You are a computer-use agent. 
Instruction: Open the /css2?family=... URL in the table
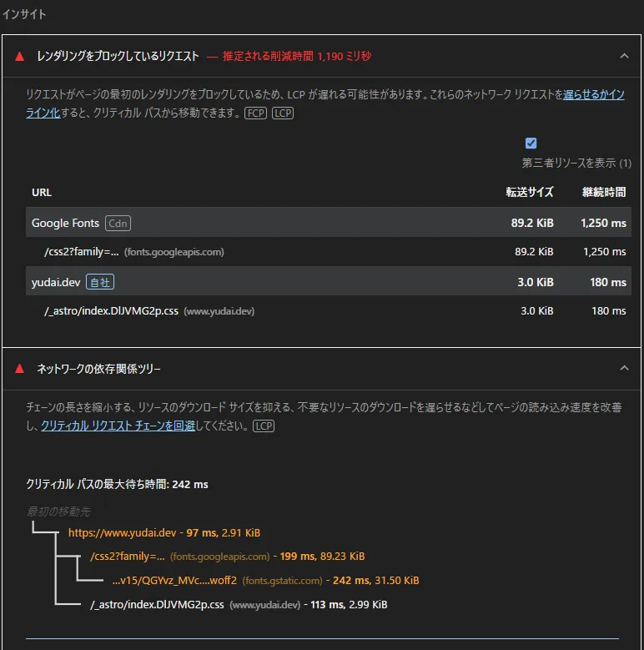[82, 252]
